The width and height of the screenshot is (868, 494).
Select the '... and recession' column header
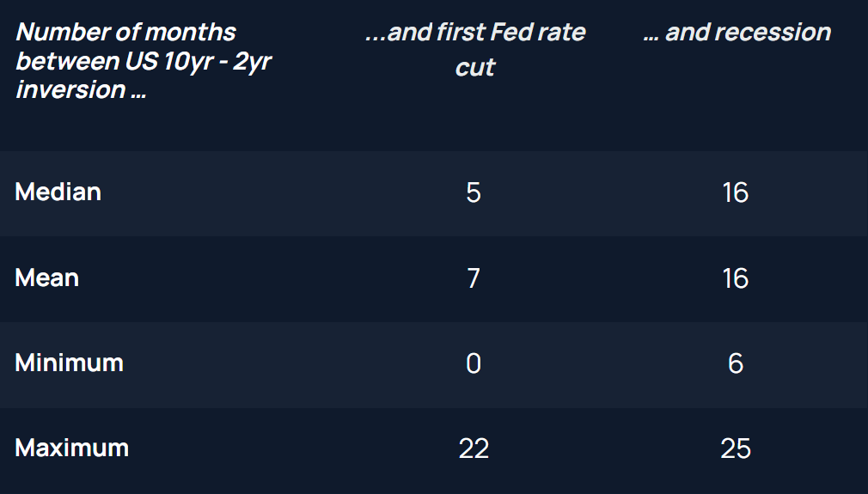click(737, 33)
